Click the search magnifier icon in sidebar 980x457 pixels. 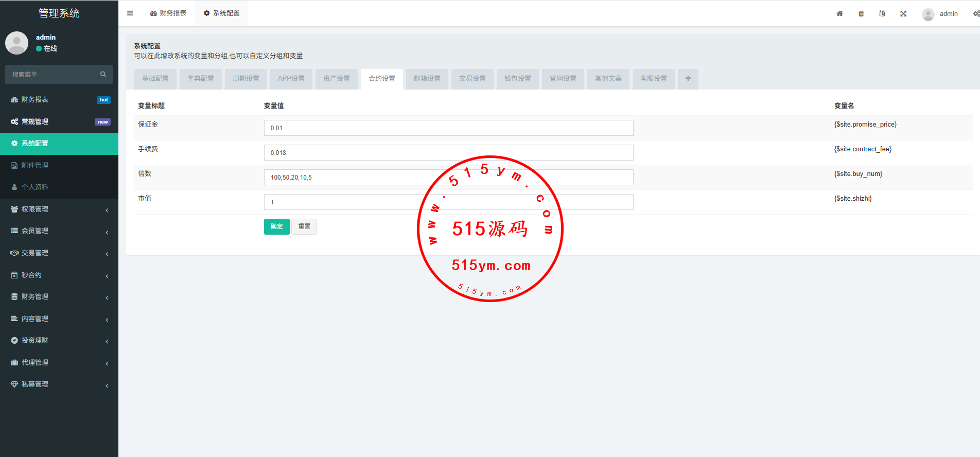pyautogui.click(x=103, y=75)
